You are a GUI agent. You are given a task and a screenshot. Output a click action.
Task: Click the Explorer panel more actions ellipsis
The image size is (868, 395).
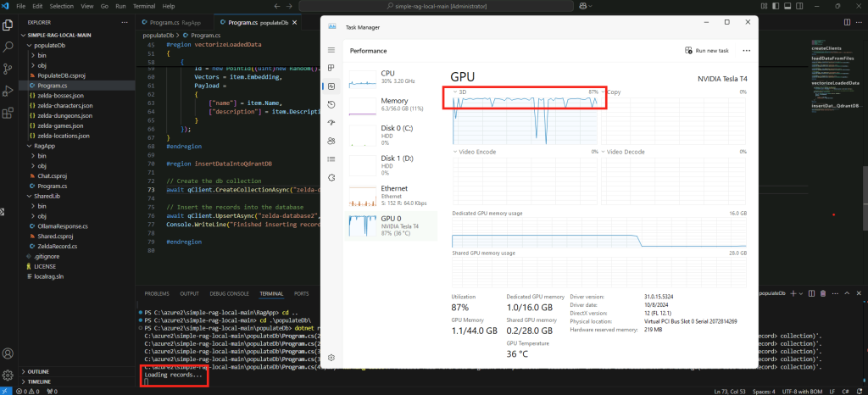(125, 23)
